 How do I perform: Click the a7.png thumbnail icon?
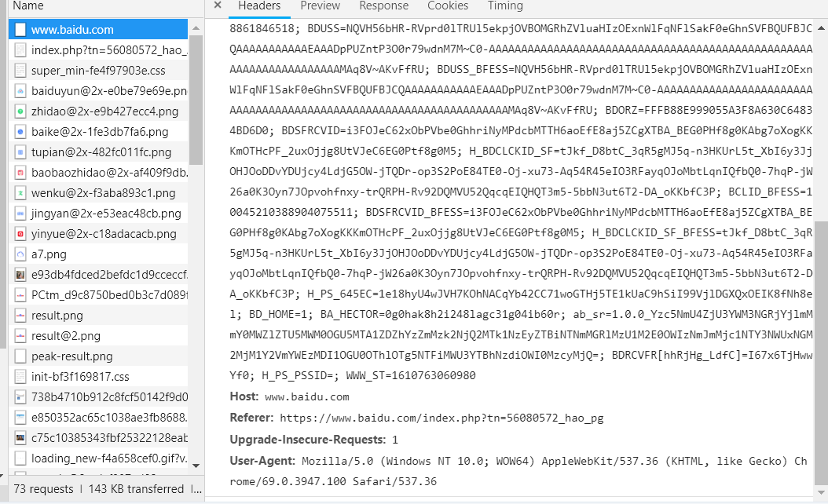[20, 254]
